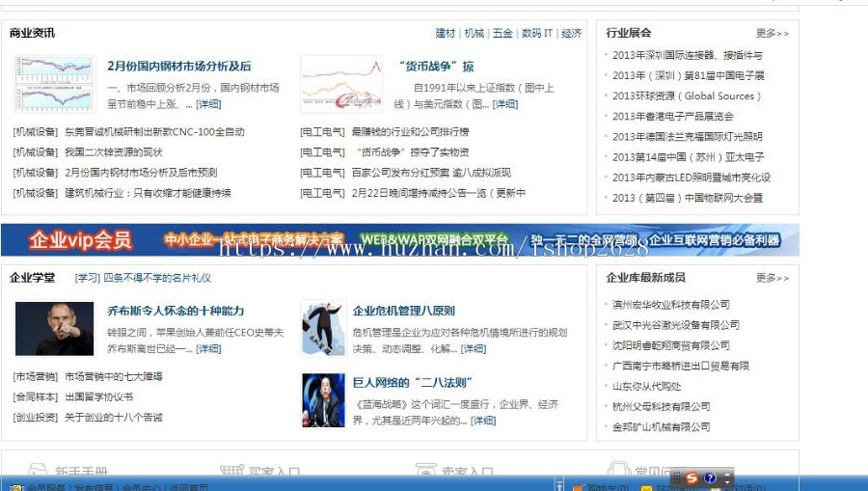
Task: Open company 武汉中光谷激光设备有限公司
Action: pos(675,325)
